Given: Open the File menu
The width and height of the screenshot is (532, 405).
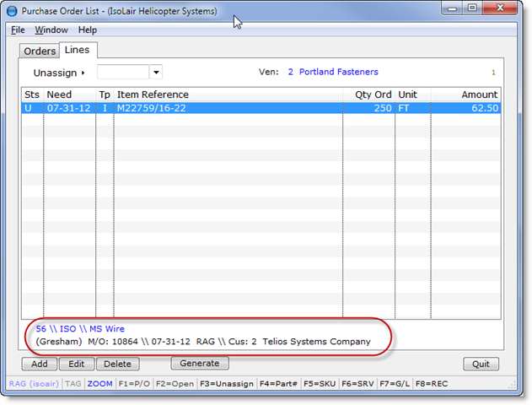Looking at the screenshot, I should [x=18, y=30].
